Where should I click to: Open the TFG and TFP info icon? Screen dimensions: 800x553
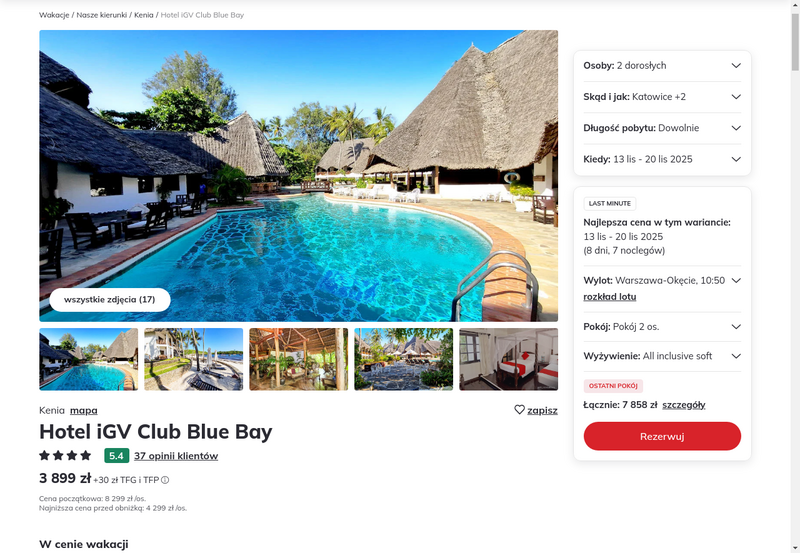click(165, 480)
